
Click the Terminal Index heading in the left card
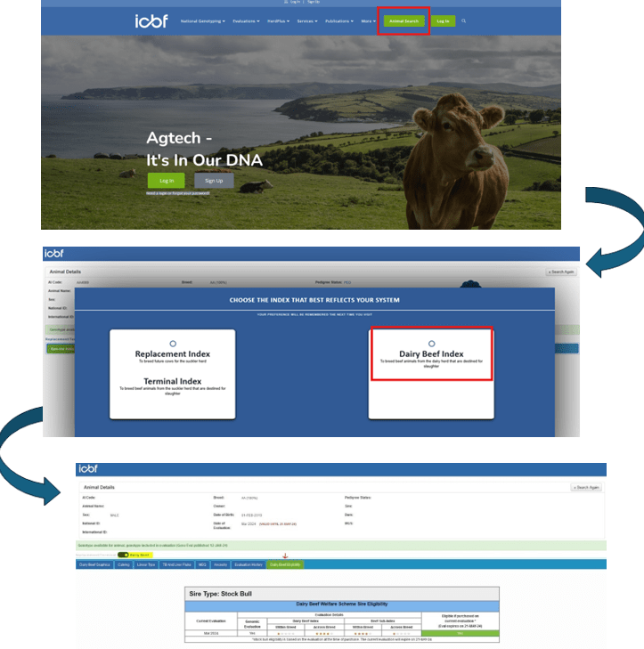[x=173, y=380]
